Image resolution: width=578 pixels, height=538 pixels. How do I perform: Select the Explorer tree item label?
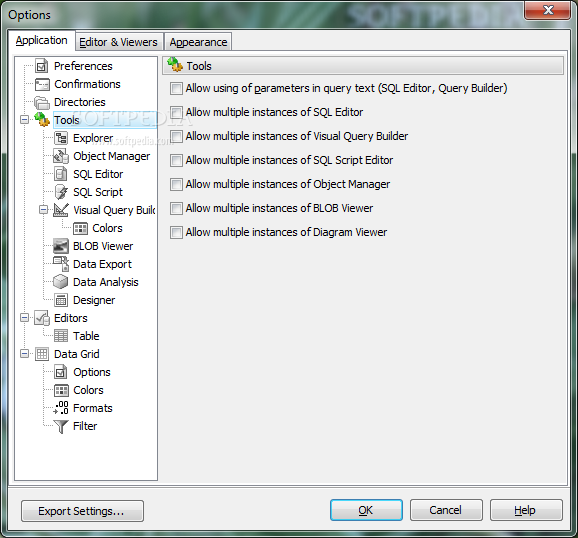click(93, 138)
